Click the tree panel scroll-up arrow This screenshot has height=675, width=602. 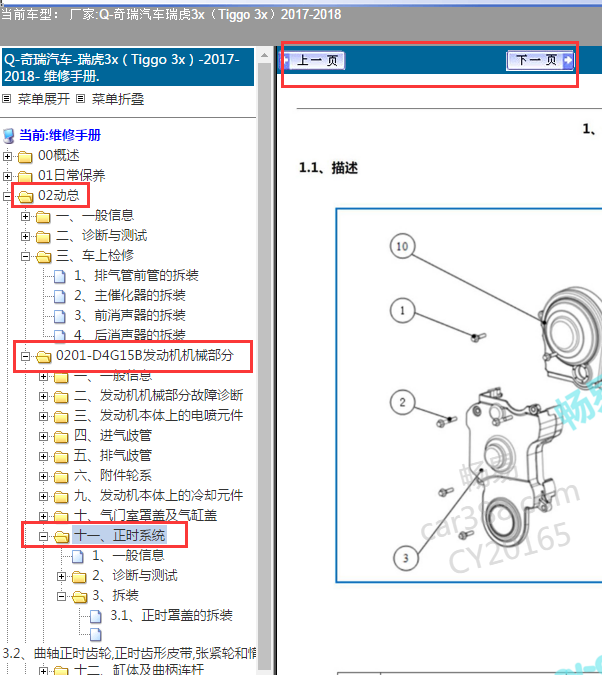point(264,55)
